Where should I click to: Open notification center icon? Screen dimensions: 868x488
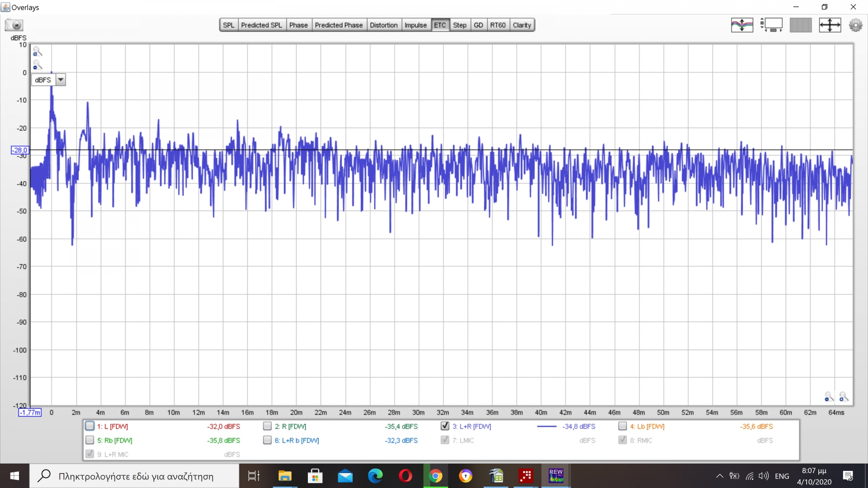pos(848,476)
